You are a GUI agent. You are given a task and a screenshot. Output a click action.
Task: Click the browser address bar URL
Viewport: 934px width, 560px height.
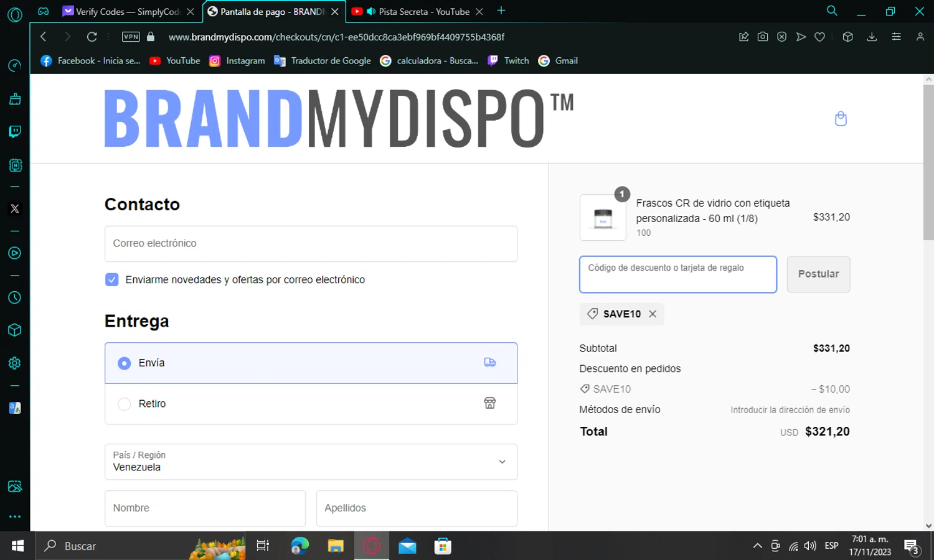coord(336,37)
